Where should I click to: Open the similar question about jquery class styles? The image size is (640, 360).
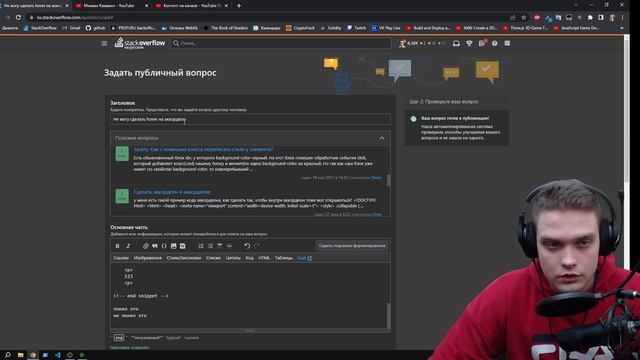click(203, 149)
